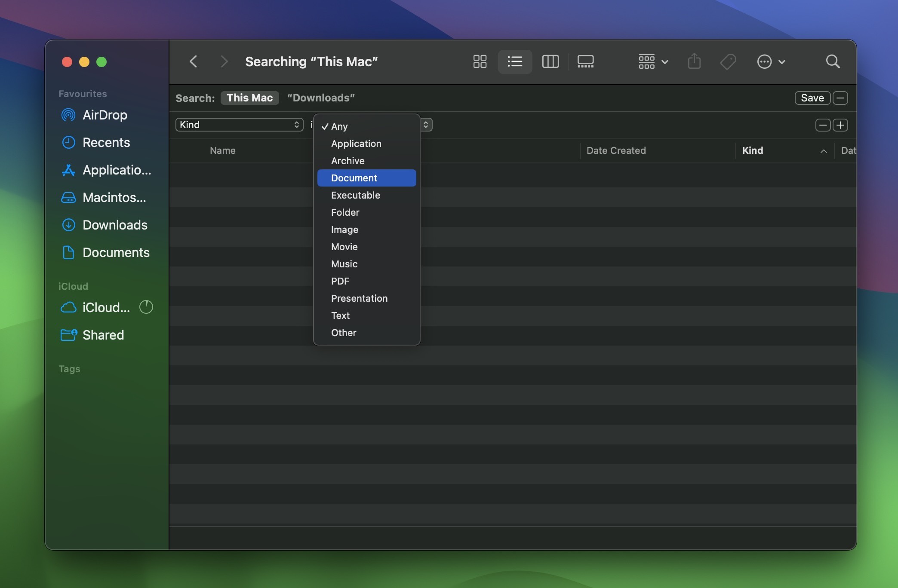Screen dimensions: 898x588
Task: Remove the Kind search criterion
Action: coord(823,125)
